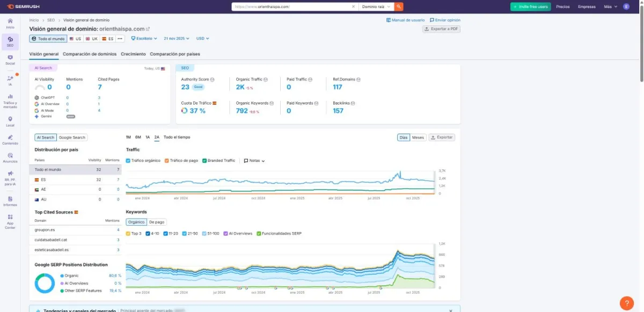The height and width of the screenshot is (312, 644).
Task: Open the USD currency dropdown
Action: click(x=203, y=39)
